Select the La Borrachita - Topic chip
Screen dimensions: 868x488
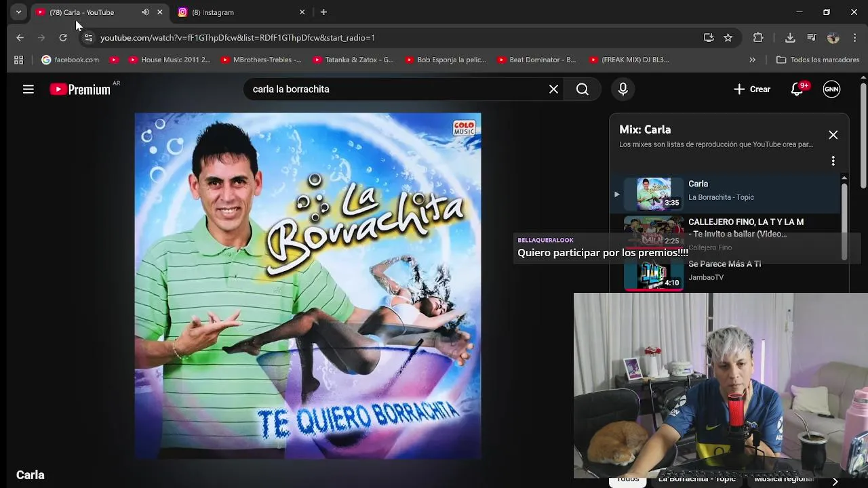696,479
